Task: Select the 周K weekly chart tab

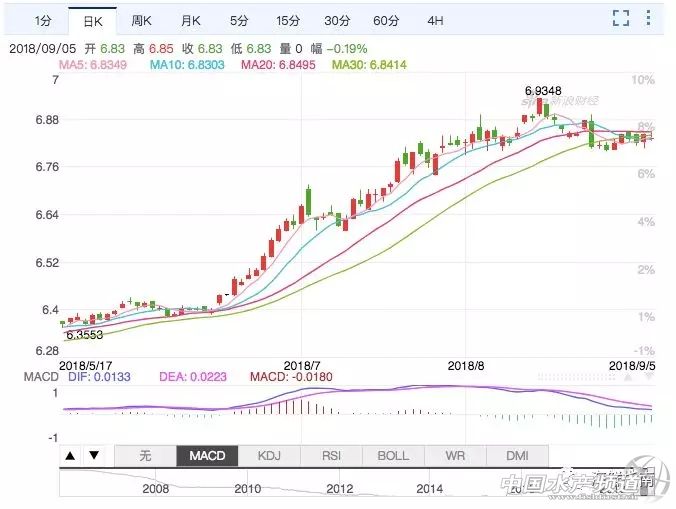Action: pyautogui.click(x=141, y=20)
